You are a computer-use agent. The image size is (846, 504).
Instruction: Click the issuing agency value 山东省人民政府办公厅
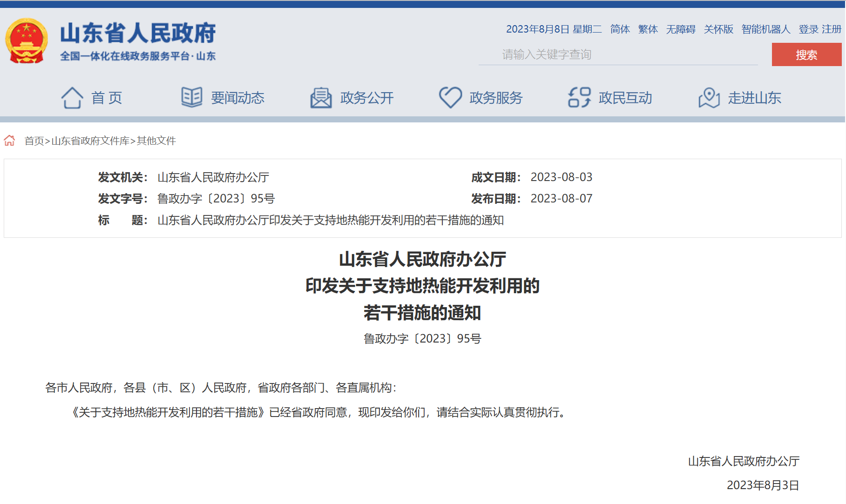[213, 177]
